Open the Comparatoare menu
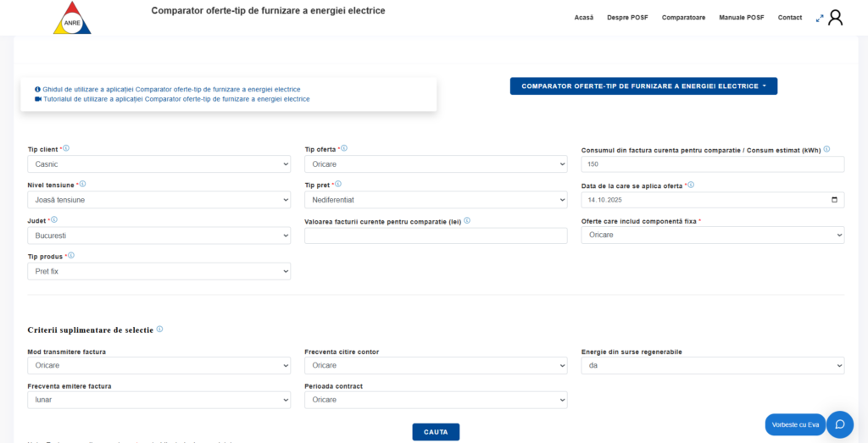The height and width of the screenshot is (443, 868). 683,18
